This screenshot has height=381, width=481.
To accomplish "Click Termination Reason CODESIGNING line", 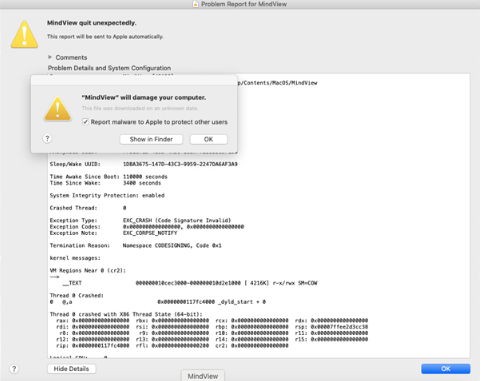I will [x=136, y=246].
